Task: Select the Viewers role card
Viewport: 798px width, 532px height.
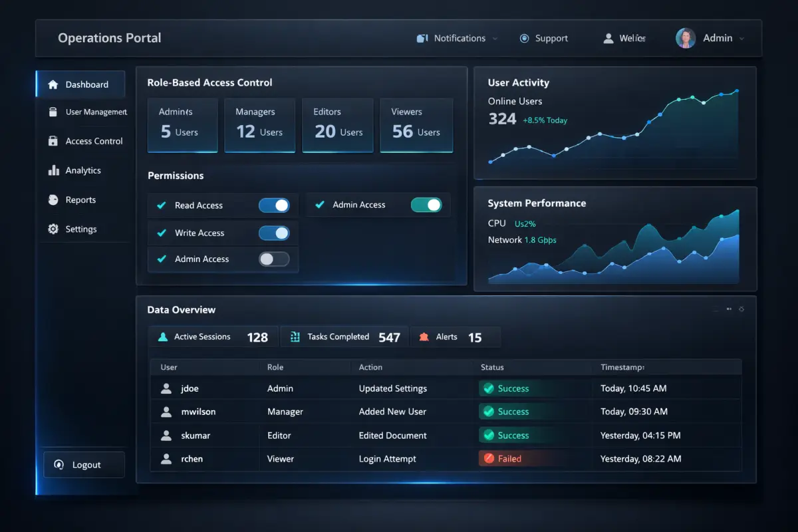Action: 416,125
